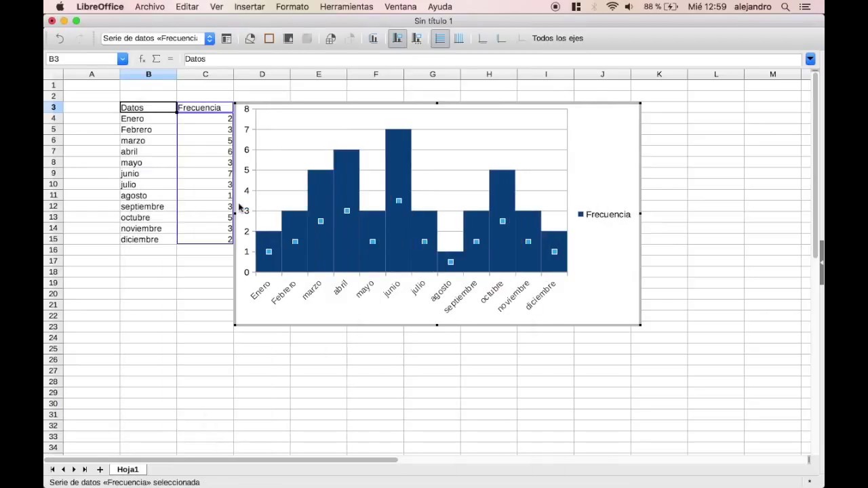The image size is (868, 488).
Task: Click the Undo arrow icon
Action: [60, 39]
